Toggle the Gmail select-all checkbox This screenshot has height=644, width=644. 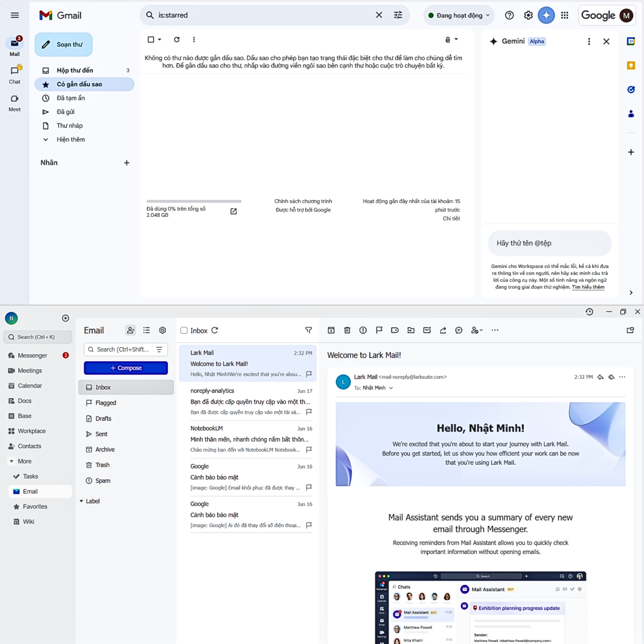coord(150,39)
